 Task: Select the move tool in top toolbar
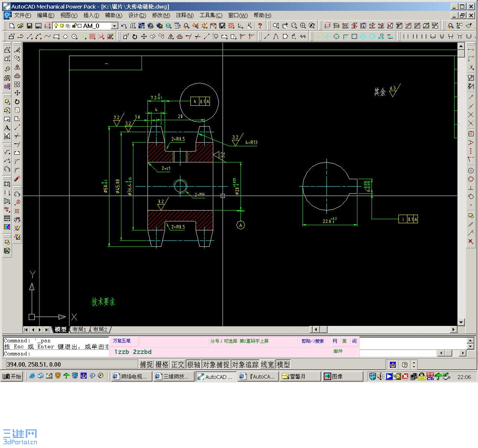click(x=144, y=37)
